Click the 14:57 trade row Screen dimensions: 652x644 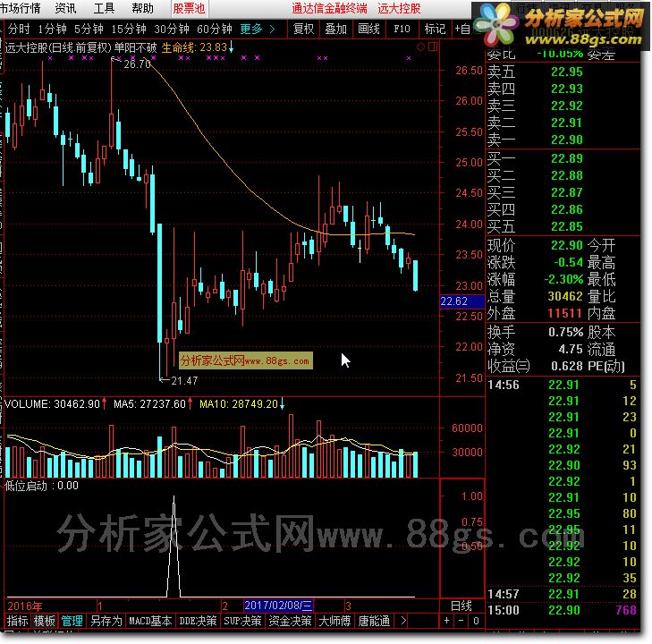coord(562,594)
